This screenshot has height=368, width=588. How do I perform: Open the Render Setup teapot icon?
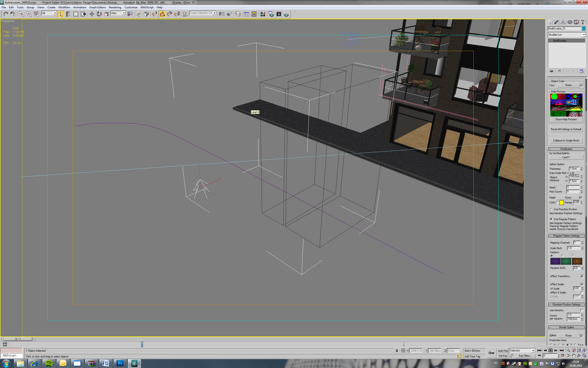click(271, 14)
